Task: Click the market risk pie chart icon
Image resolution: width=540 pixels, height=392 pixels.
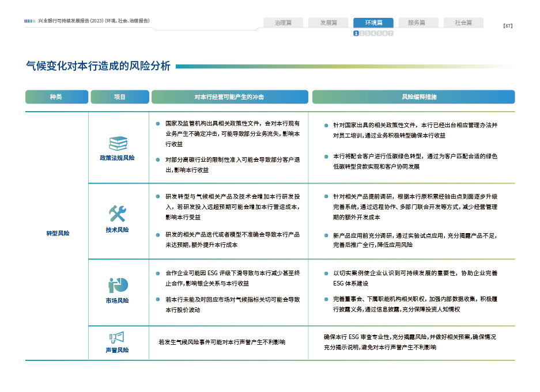Action: [x=118, y=285]
